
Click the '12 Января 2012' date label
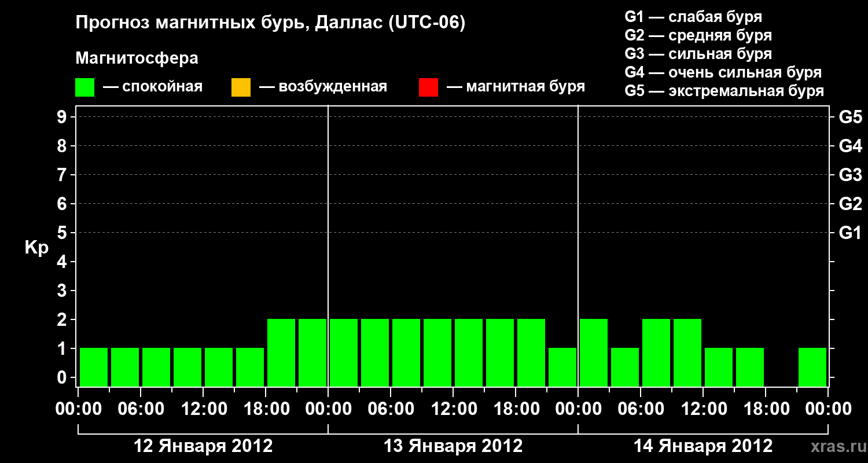203,446
